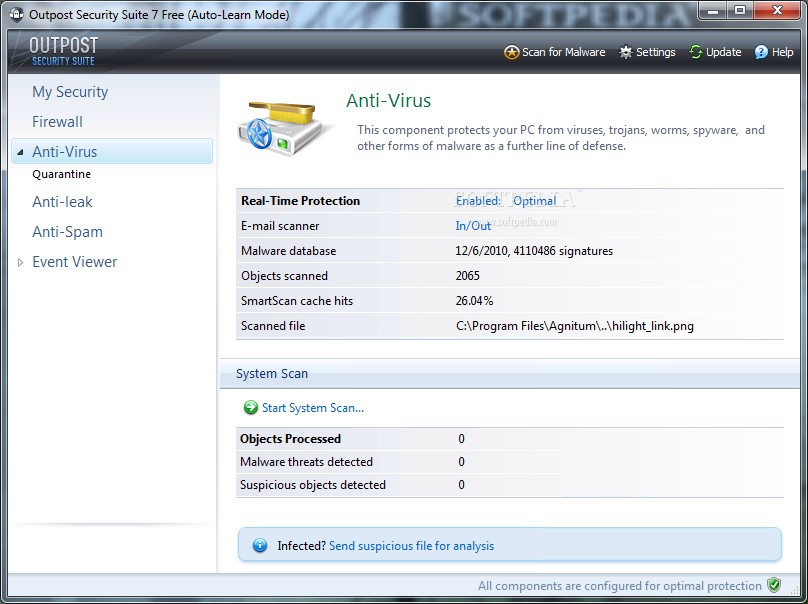808x604 pixels.
Task: Open Quarantine under Anti-Virus
Action: coord(61,174)
